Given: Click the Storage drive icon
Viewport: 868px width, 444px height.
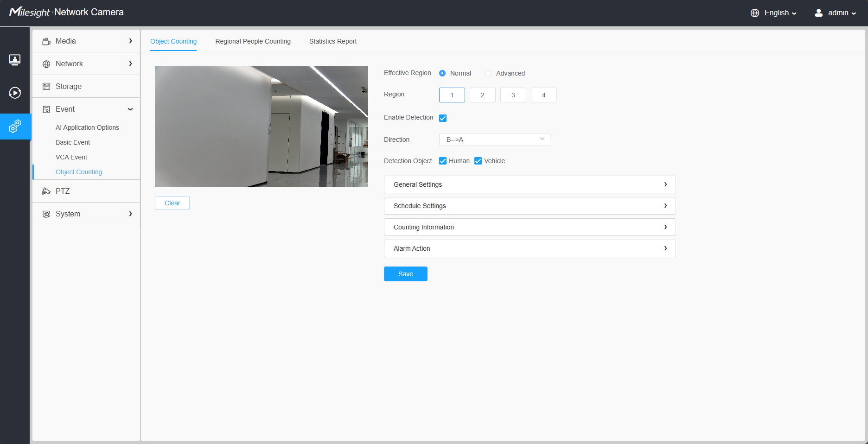Looking at the screenshot, I should pyautogui.click(x=46, y=87).
